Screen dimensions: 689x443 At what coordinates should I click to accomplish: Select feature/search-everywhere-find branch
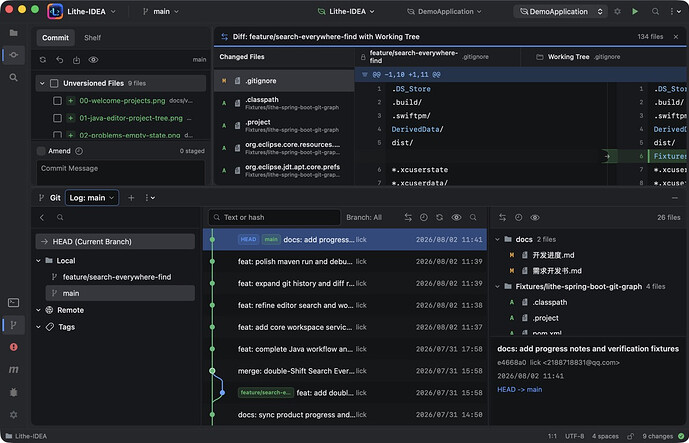click(117, 277)
